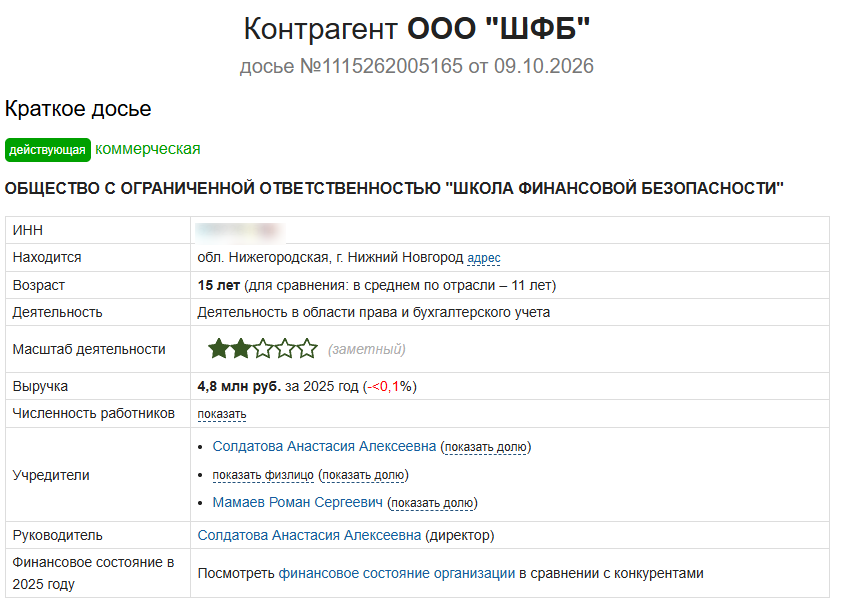The width and height of the screenshot is (845, 611).
Task: Click 'показать физлицо' hidden founder link
Action: 263,475
